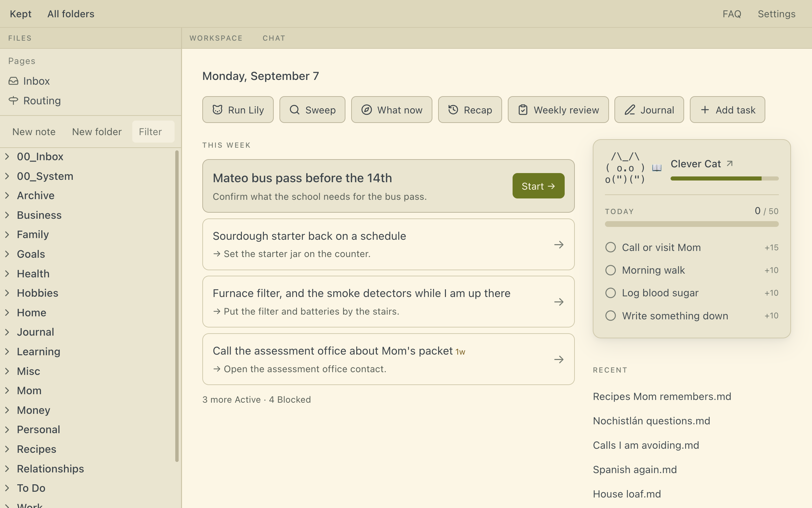Expand the Health folder
This screenshot has height=508, width=812.
click(x=7, y=274)
